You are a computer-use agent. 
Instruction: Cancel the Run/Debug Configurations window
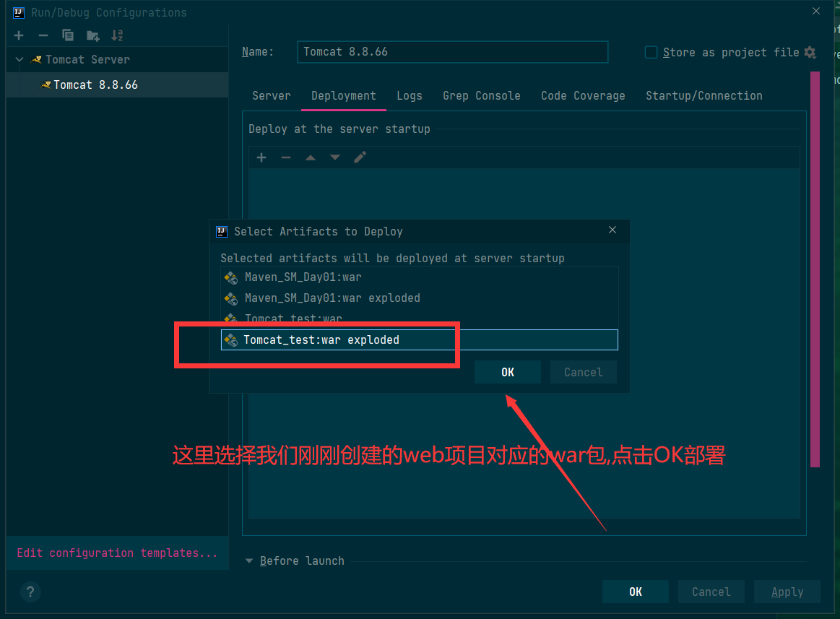[711, 592]
